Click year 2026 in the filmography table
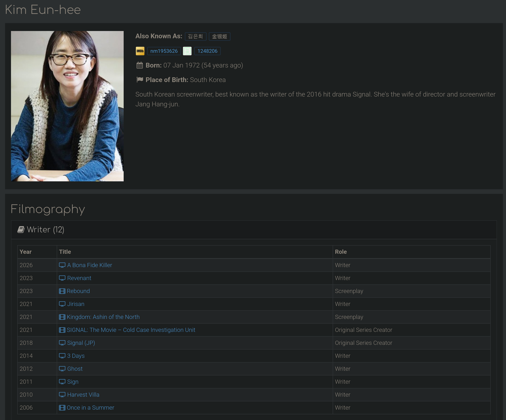The height and width of the screenshot is (420, 506). pyautogui.click(x=26, y=265)
